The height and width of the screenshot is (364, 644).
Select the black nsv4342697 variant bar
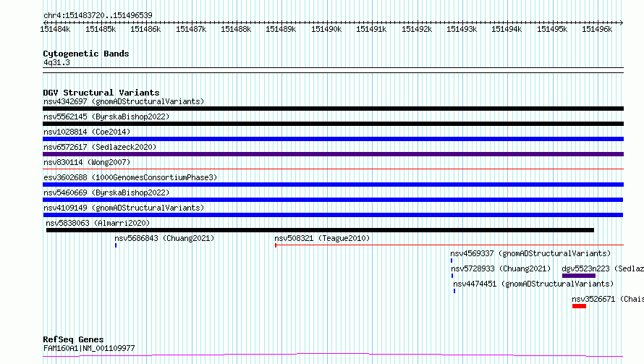pyautogui.click(x=333, y=109)
